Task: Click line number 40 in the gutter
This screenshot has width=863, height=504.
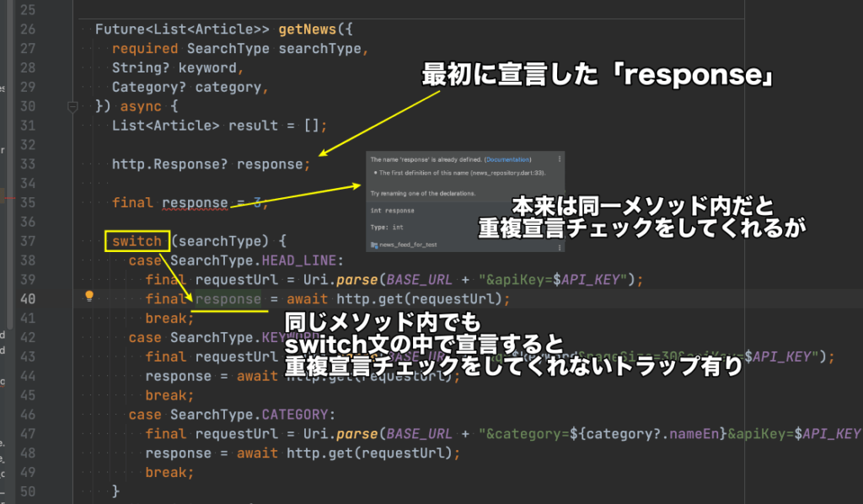Action: pos(28,298)
